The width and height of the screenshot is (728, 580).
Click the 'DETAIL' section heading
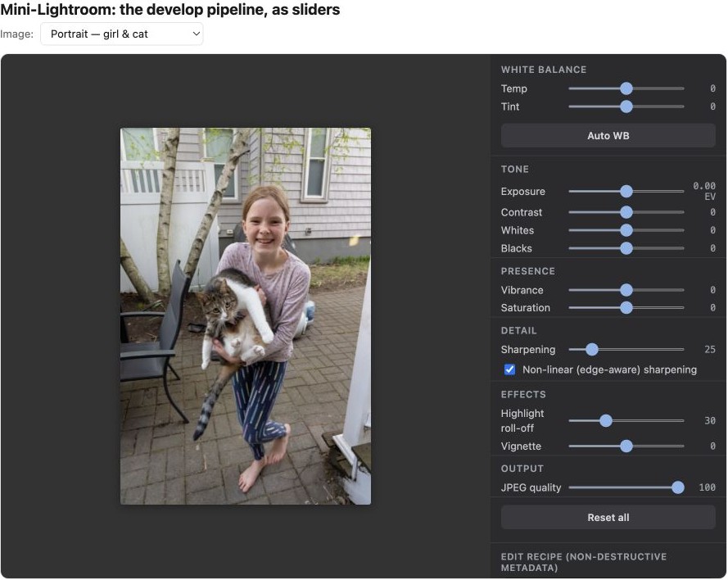pyautogui.click(x=518, y=331)
